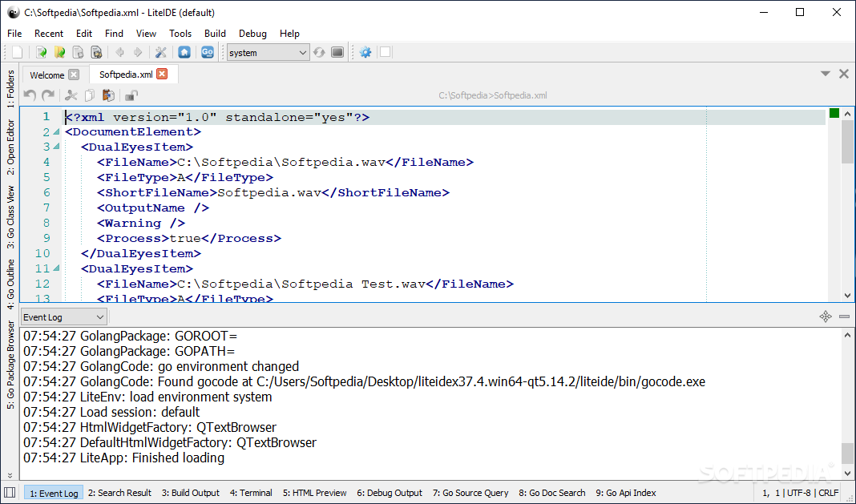Image resolution: width=856 pixels, height=504 pixels.
Task: Toggle the 1: Event Log output tab
Action: click(54, 493)
